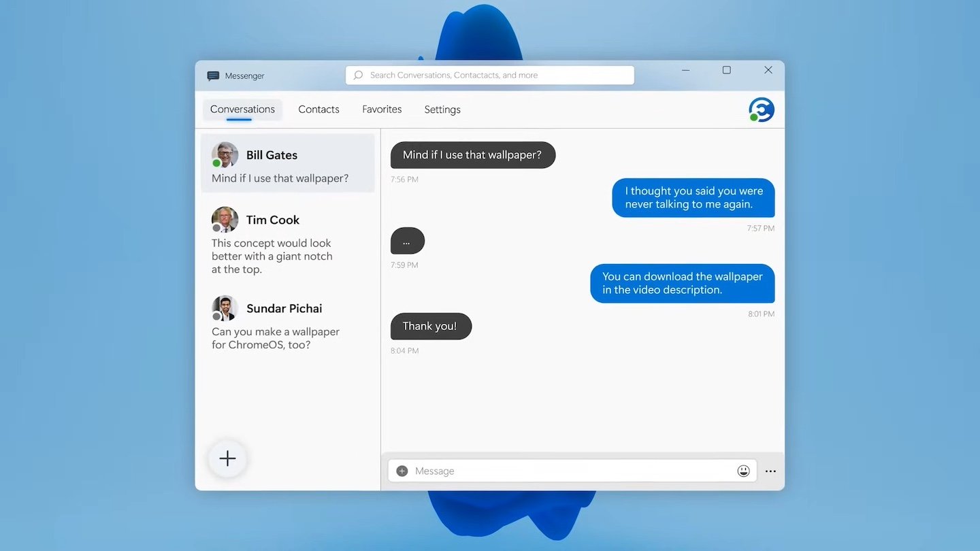The image size is (980, 551).
Task: Click the Messenger title text
Action: (244, 76)
